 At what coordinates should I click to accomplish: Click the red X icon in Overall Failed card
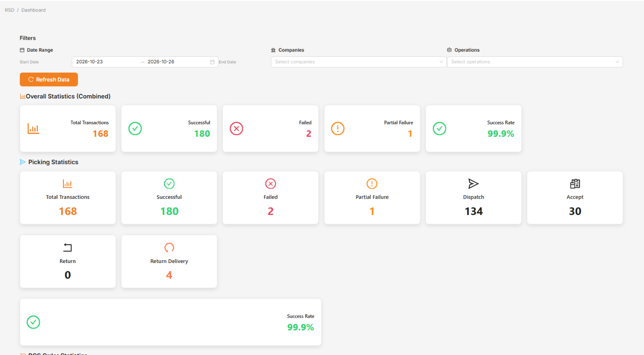(x=236, y=129)
